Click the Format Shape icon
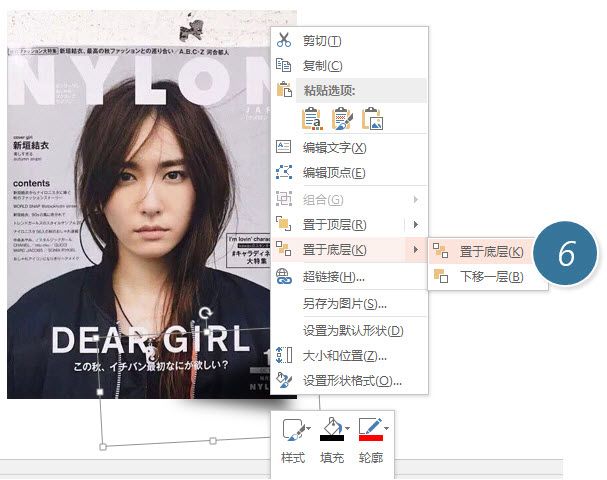The image size is (607, 480). (x=284, y=381)
